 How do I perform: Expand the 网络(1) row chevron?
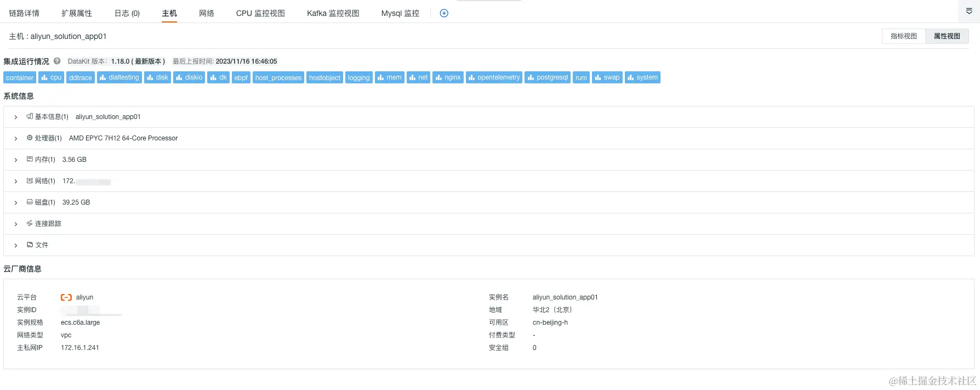15,181
